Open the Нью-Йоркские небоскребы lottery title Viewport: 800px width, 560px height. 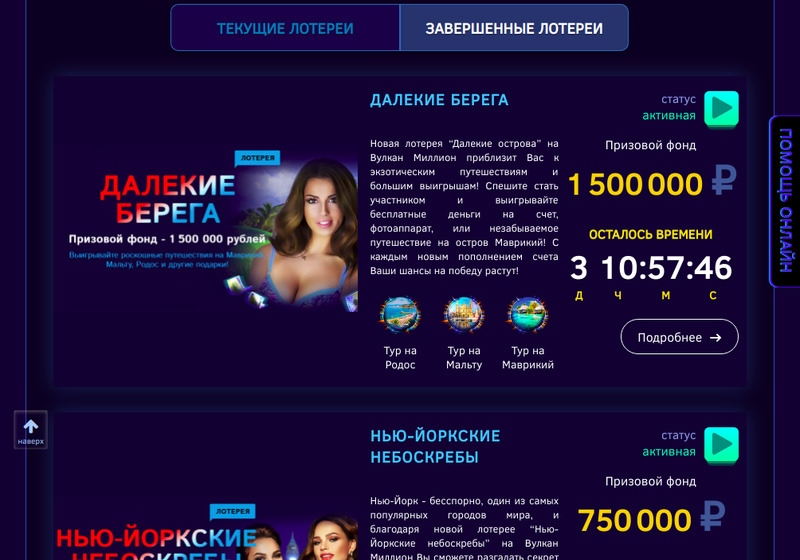[x=435, y=446]
